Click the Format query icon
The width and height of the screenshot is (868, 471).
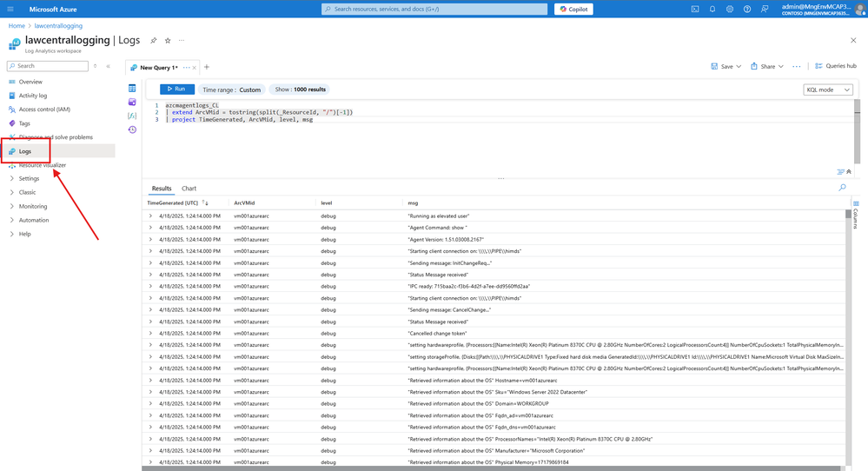(x=840, y=171)
